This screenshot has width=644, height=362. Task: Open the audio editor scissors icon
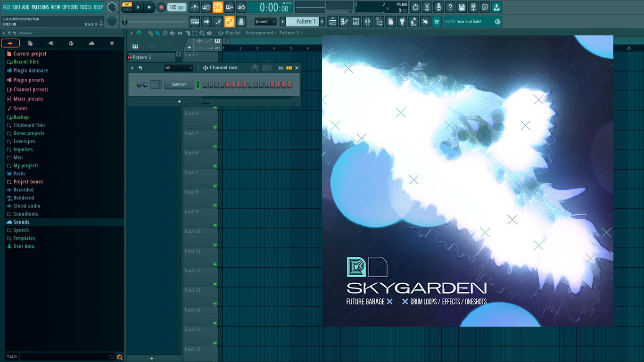coord(427,7)
